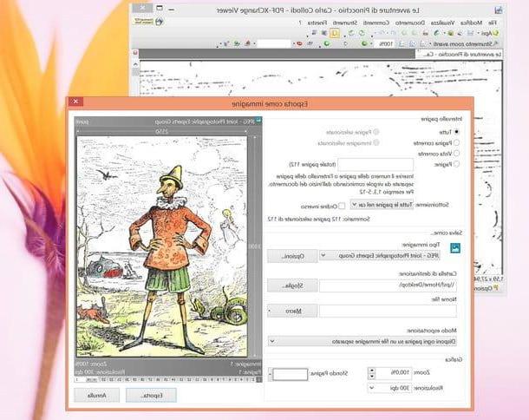The height and width of the screenshot is (420, 529).
Task: Switch to the Le avventure di Pinocchio document tab
Action: (x=459, y=54)
